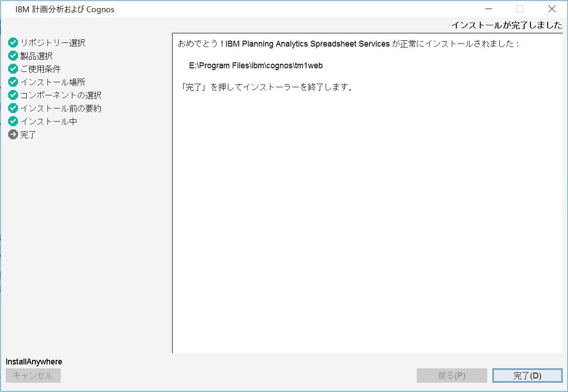Viewport: 568px width, 392px height.
Task: Click the disabled maximize window button
Action: point(520,9)
